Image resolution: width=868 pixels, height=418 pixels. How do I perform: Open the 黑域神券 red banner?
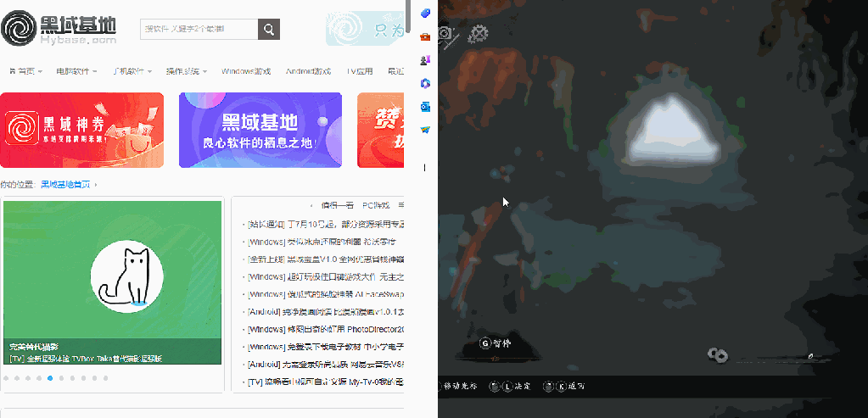82,130
